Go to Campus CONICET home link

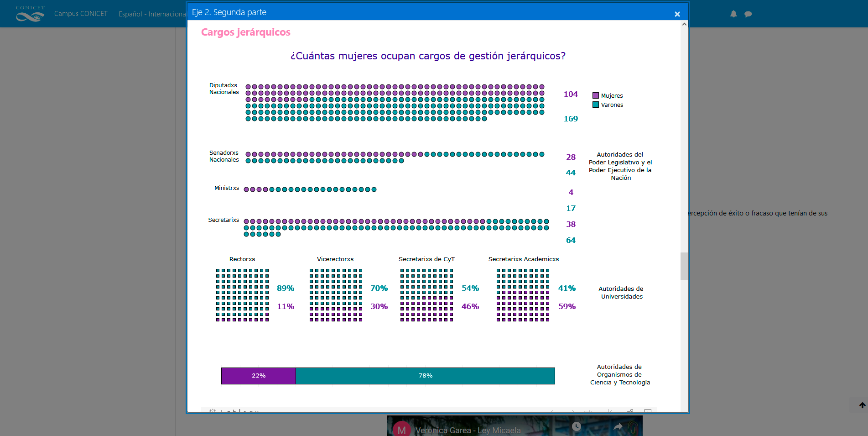pos(81,14)
